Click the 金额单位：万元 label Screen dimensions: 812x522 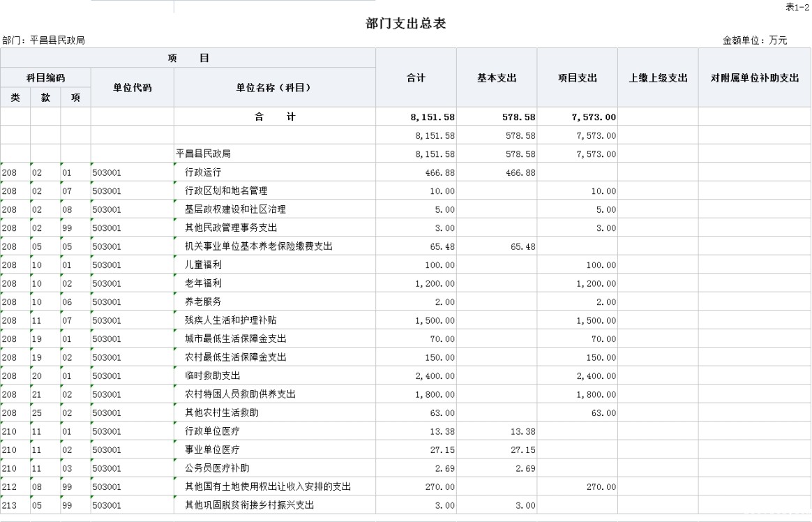click(x=755, y=40)
